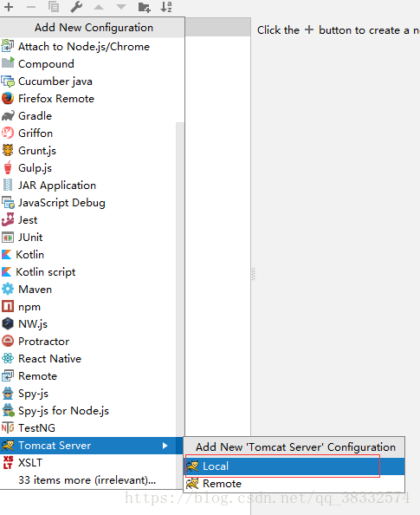Click the minus Remove Configuration icon

pos(31,7)
